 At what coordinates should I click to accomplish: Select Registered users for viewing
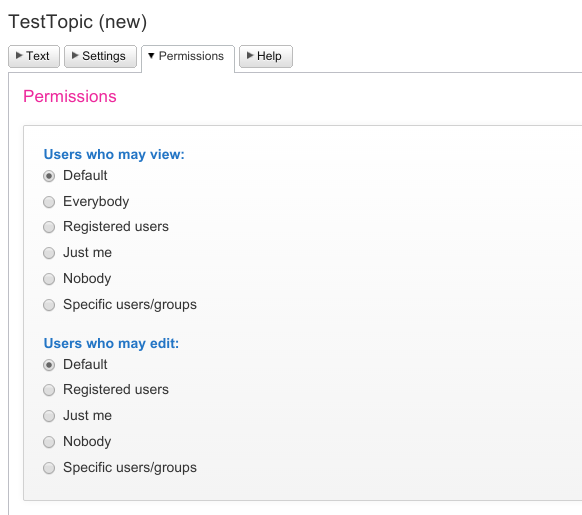[49, 227]
